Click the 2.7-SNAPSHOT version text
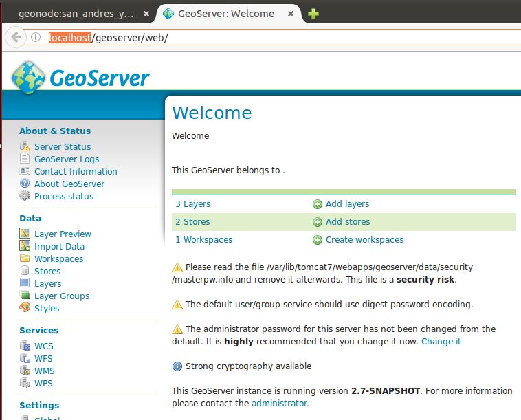521x420 pixels. point(386,390)
